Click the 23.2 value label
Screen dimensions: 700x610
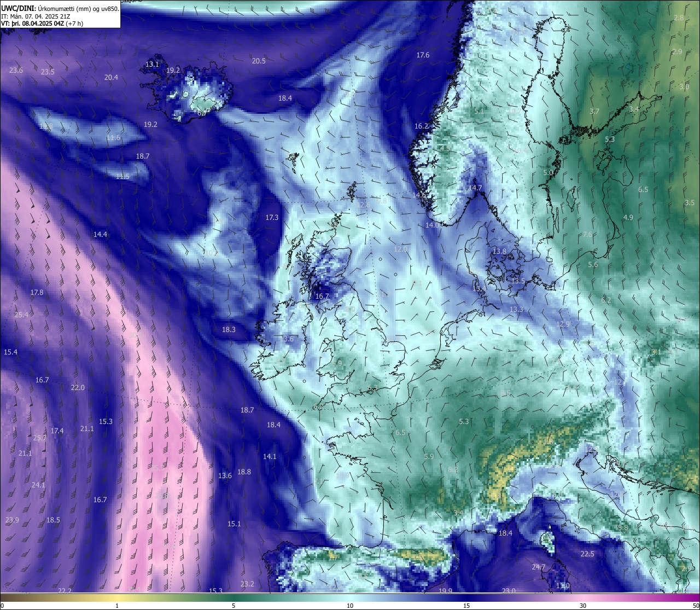tap(247, 584)
